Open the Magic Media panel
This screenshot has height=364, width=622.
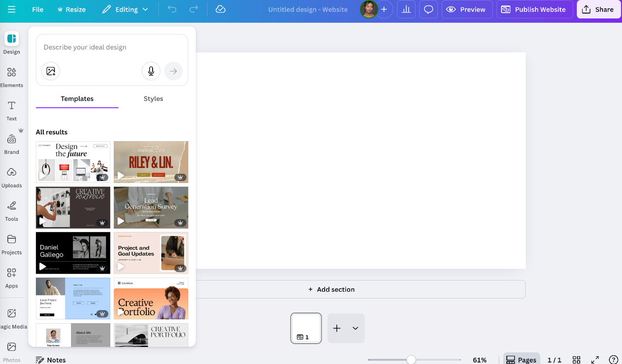(12, 317)
